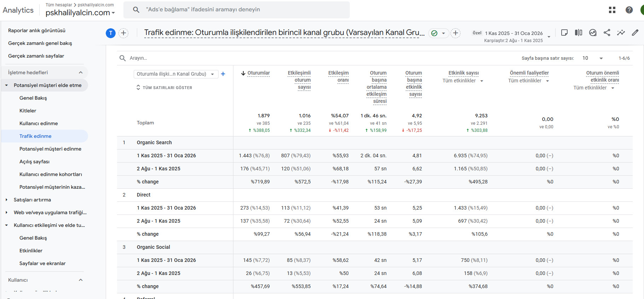Open the Google apps grid

[612, 10]
